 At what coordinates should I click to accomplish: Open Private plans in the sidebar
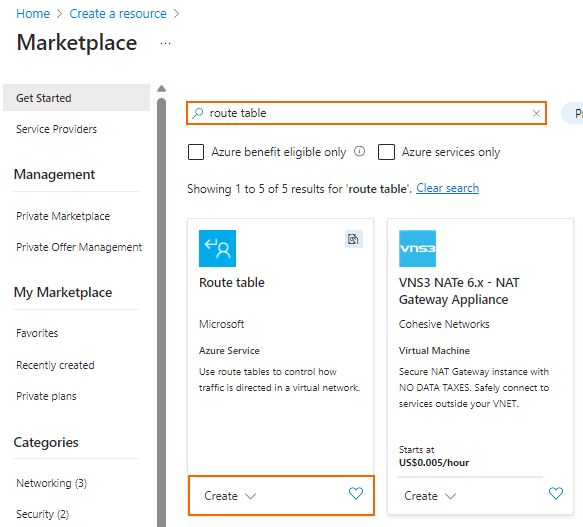click(46, 396)
